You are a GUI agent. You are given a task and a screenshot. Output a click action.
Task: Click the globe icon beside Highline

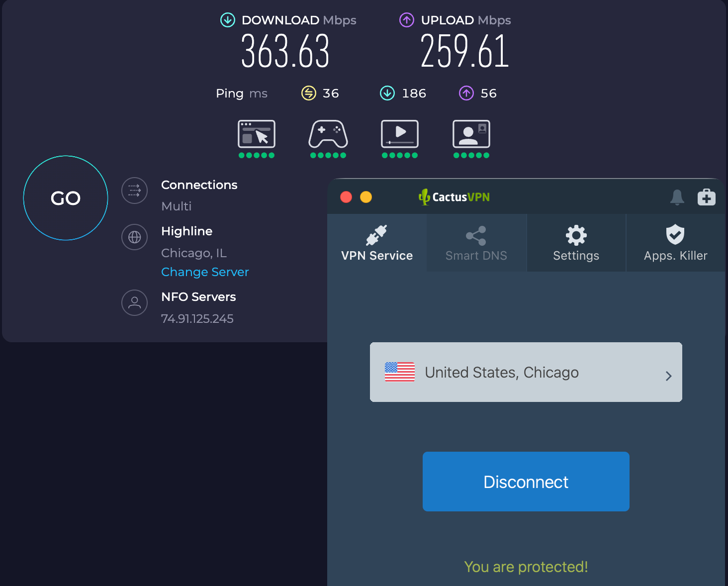point(134,237)
